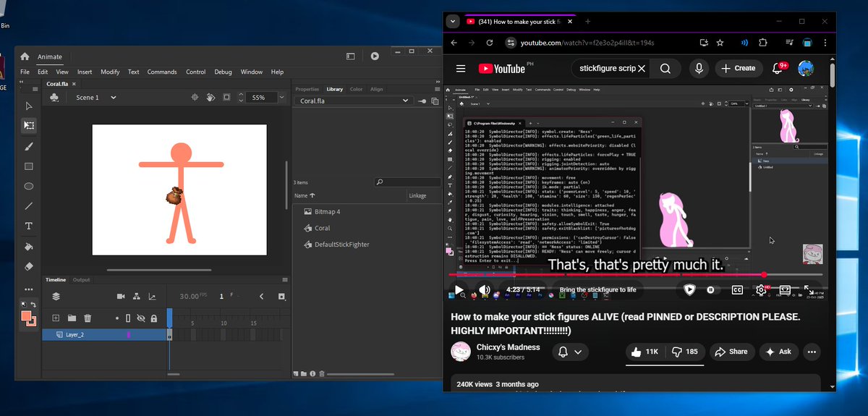Open the Library panel options menu
868x416 pixels.
pos(437,90)
